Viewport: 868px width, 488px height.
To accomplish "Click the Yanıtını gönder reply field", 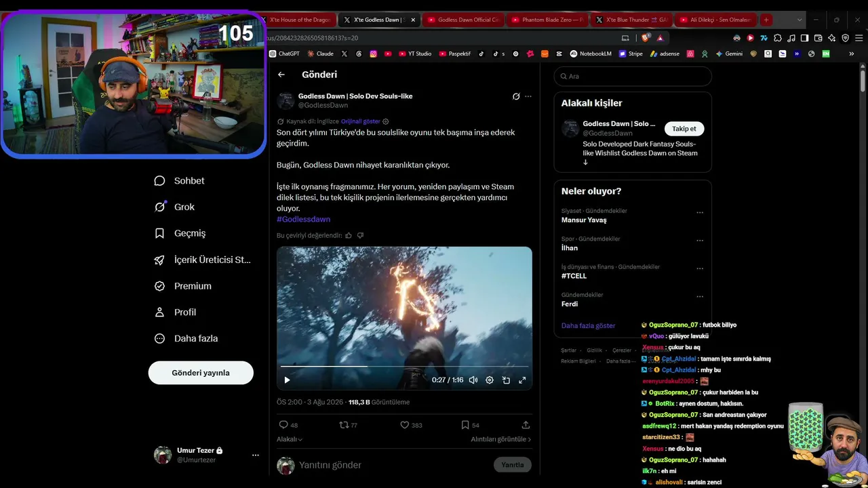I will click(x=393, y=465).
